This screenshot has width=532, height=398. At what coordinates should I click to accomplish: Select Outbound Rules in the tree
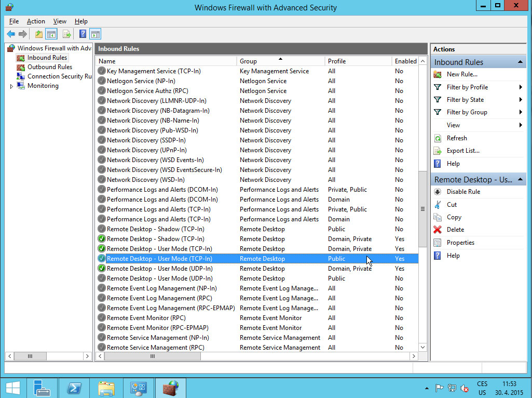point(49,67)
